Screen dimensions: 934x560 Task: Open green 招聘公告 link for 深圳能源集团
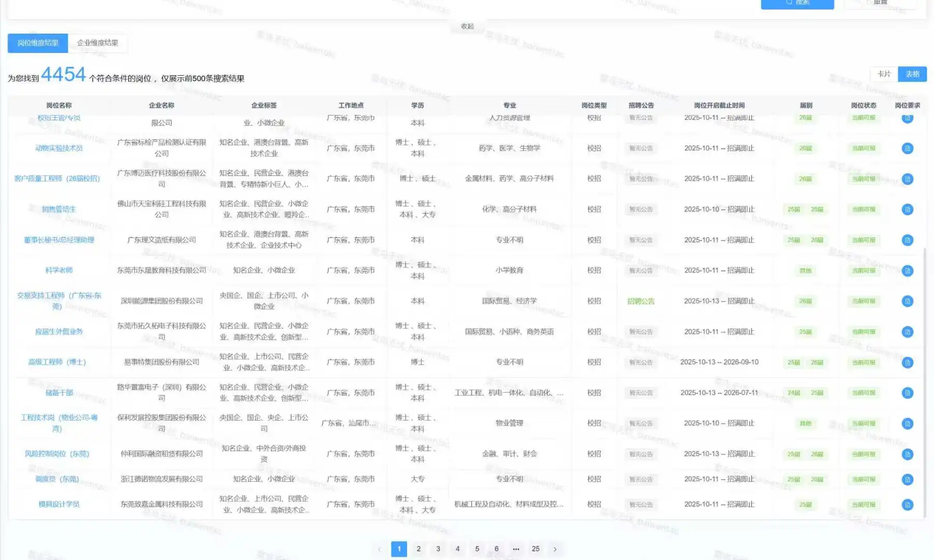641,301
